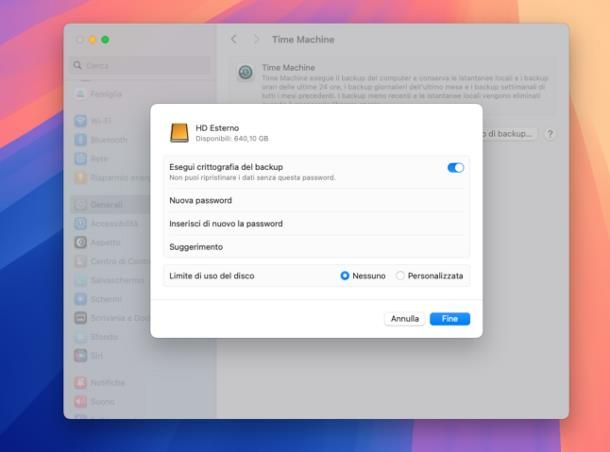
Task: Toggle the Esegui crittografia del backup switch
Action: click(456, 168)
